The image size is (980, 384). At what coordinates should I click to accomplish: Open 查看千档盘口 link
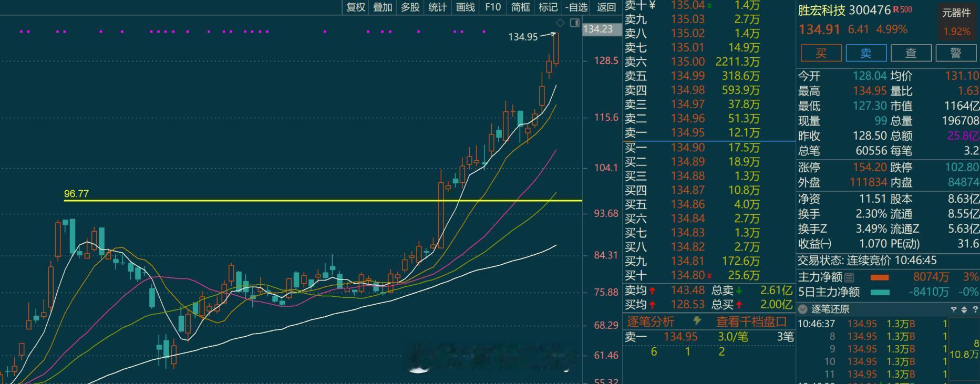point(751,321)
